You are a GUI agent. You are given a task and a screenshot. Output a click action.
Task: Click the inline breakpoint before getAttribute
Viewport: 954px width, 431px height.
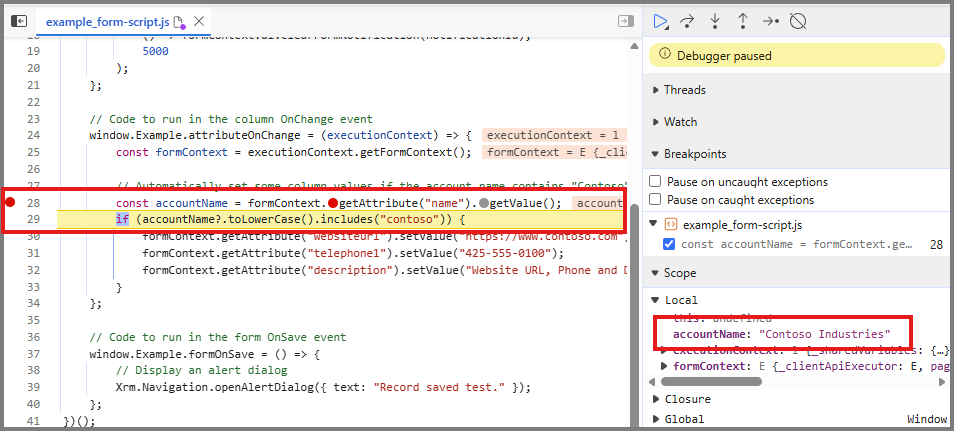coord(332,203)
